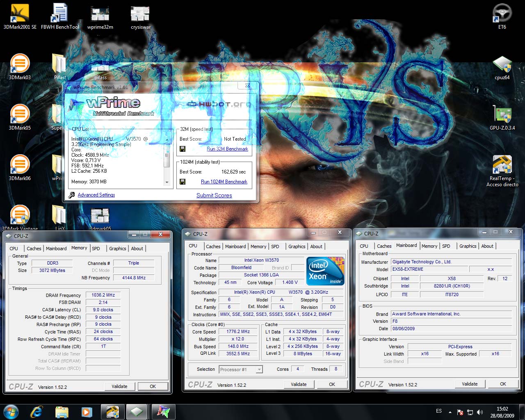Click Best Score value 162,629 sec
The width and height of the screenshot is (525, 420).
click(234, 172)
